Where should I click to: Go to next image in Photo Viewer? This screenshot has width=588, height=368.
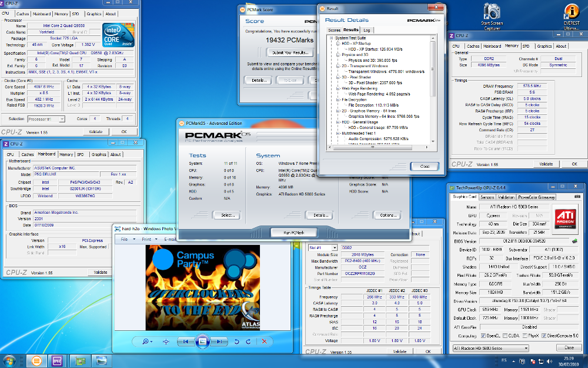219,342
